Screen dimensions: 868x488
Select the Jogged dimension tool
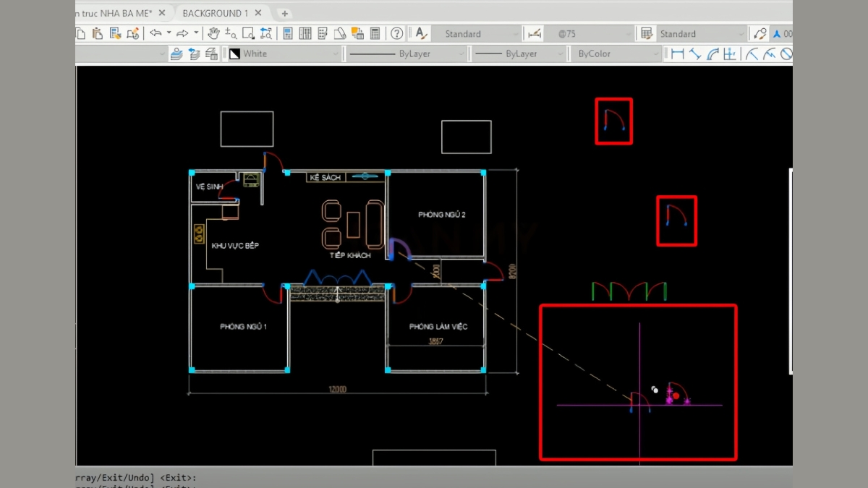(770, 53)
